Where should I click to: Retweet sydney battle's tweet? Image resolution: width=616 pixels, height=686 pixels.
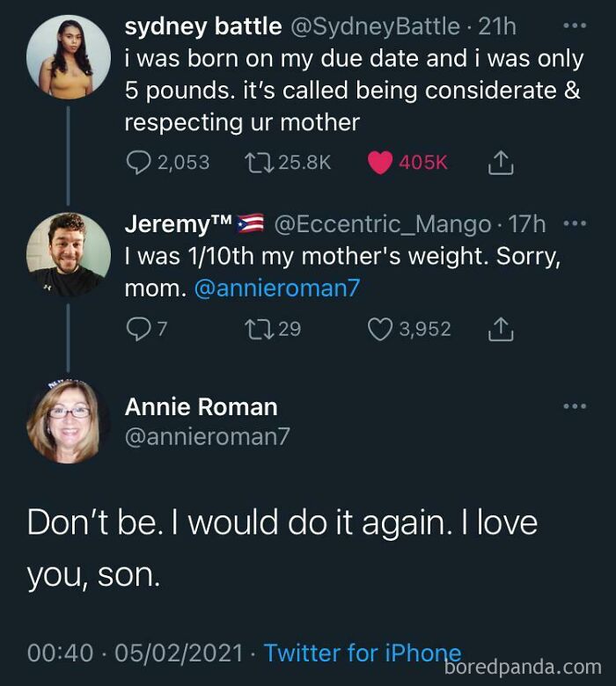pyautogui.click(x=261, y=163)
